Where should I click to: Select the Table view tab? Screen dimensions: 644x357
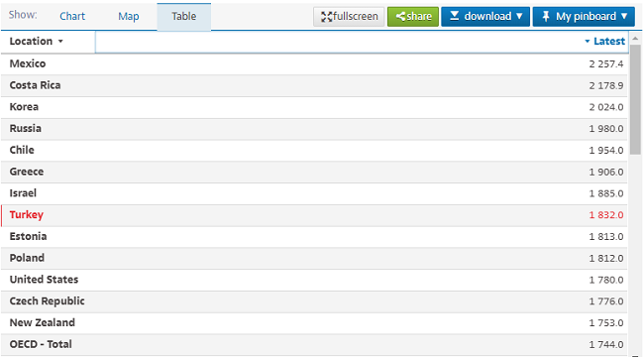(184, 17)
